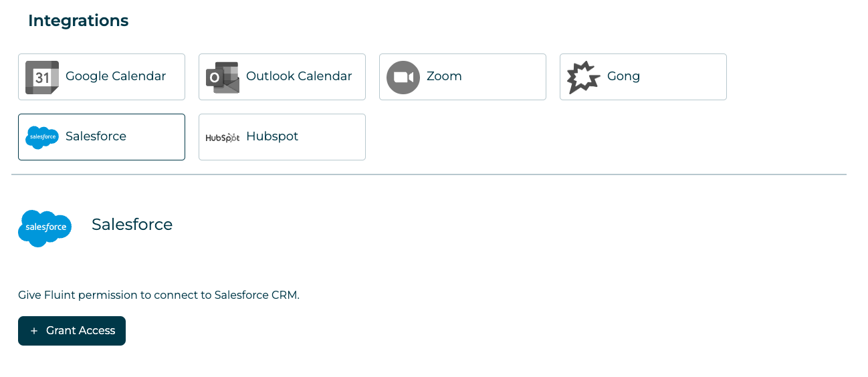868x377 pixels.
Task: Click the Integrations page heading
Action: 78,21
